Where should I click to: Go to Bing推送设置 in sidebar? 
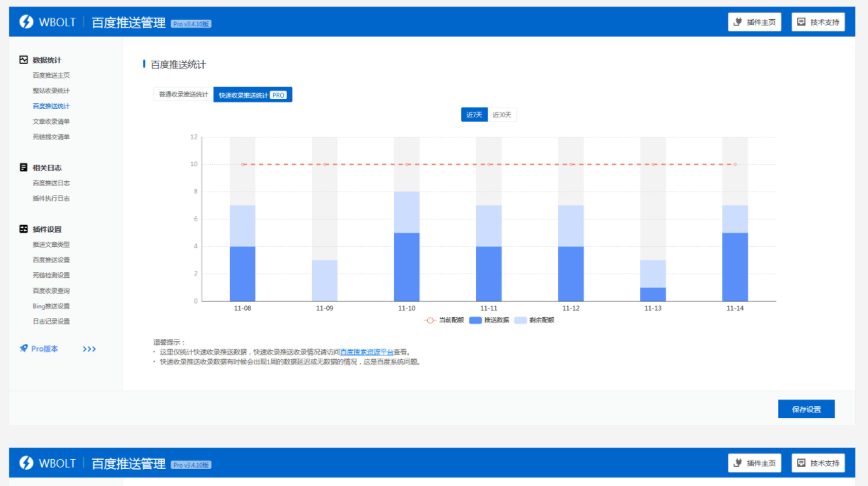coord(51,306)
